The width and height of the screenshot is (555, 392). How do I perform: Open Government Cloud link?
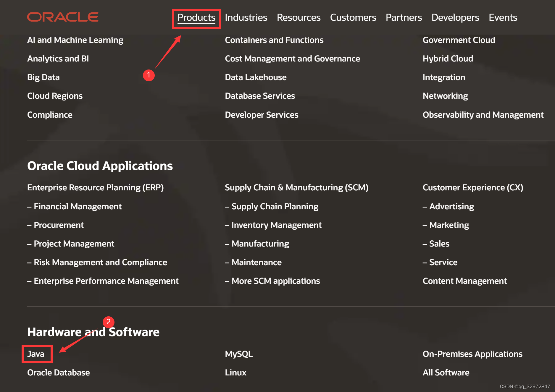459,40
